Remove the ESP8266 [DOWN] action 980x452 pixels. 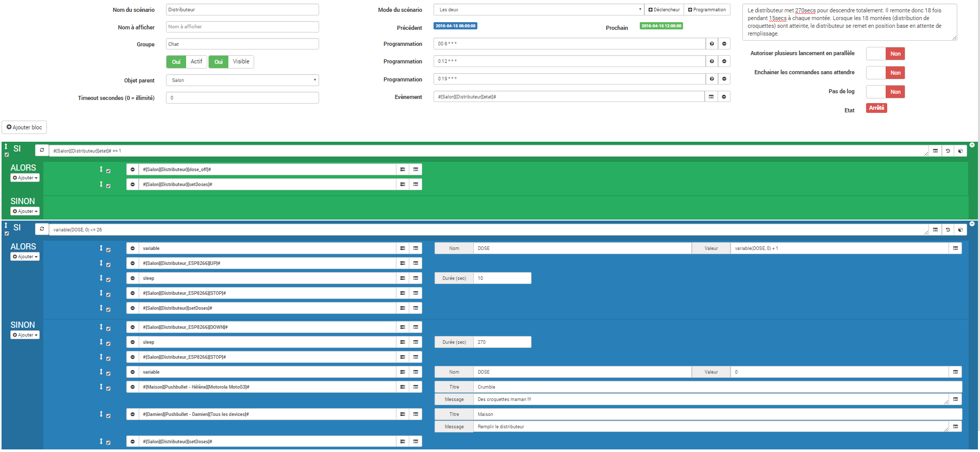coord(132,327)
